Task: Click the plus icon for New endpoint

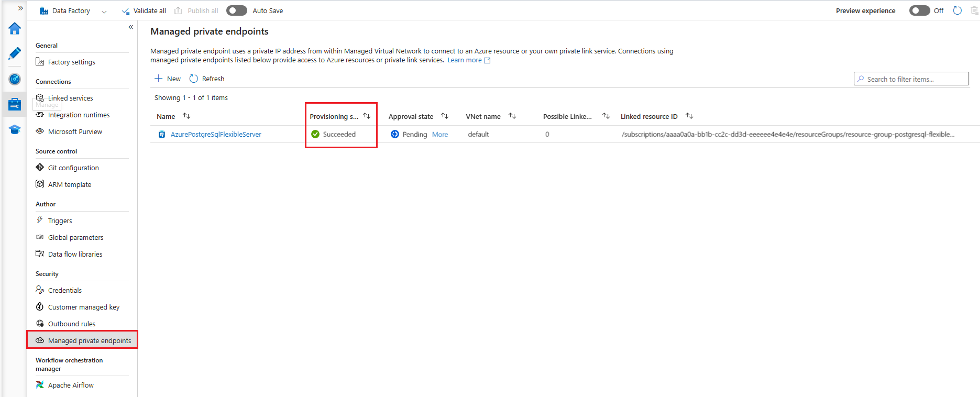Action: (158, 79)
